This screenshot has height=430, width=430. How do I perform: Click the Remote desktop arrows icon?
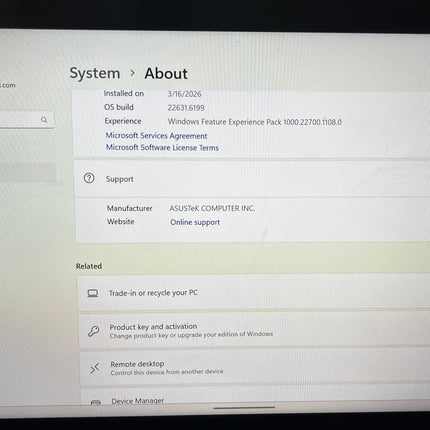tap(95, 369)
